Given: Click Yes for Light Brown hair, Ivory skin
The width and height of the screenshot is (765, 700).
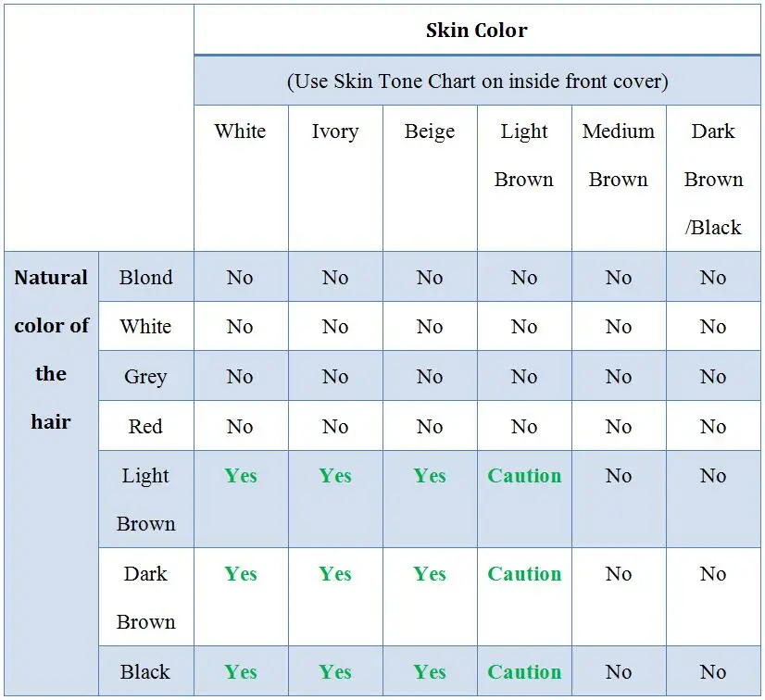Looking at the screenshot, I should pos(335,476).
